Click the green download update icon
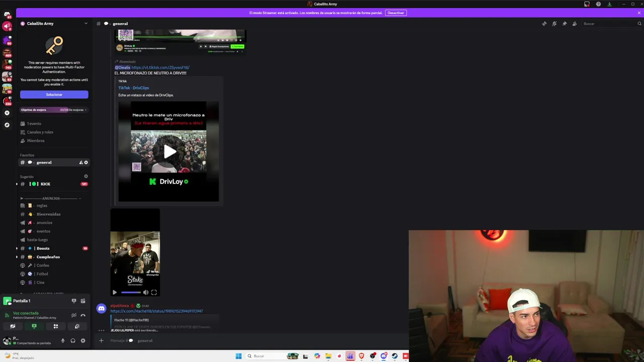Screen dimensions: 644x362 (609, 4)
